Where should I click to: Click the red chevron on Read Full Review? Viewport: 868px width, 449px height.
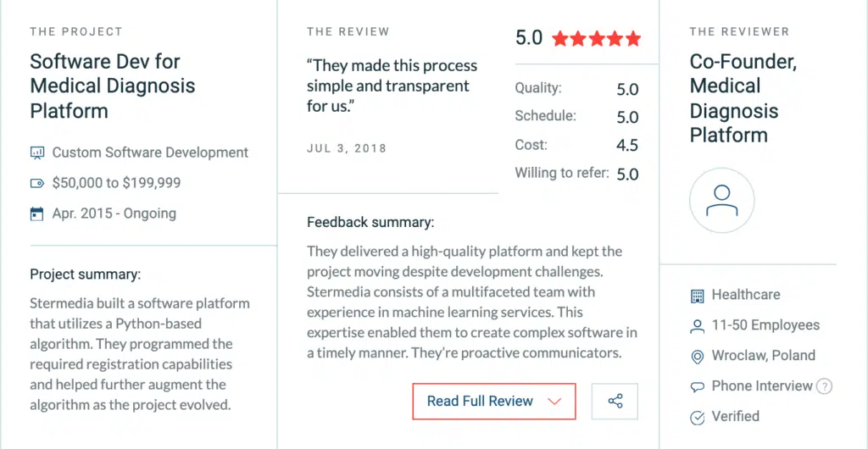[x=554, y=402]
